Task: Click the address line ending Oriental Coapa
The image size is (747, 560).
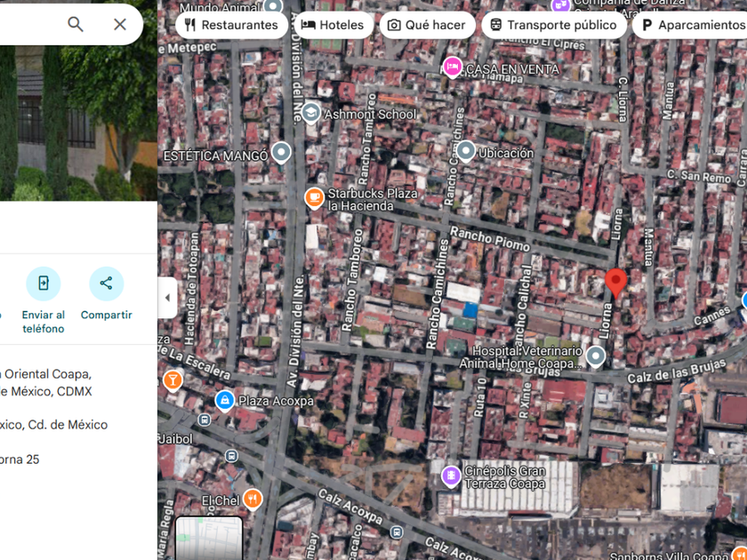Action: click(x=45, y=374)
